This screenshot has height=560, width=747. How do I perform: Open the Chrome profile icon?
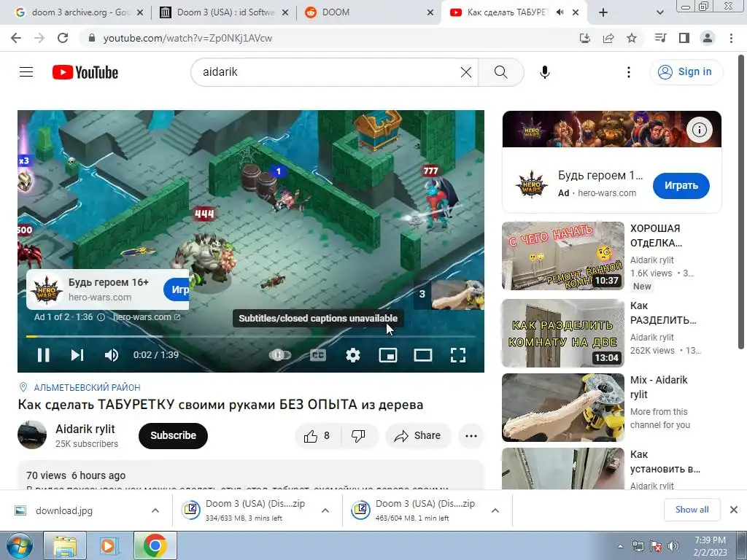[708, 38]
